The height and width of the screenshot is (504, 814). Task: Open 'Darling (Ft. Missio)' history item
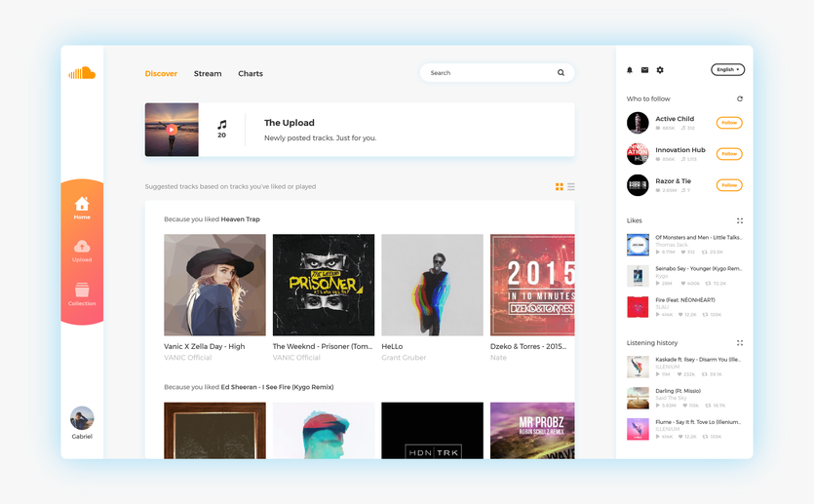[x=678, y=391]
